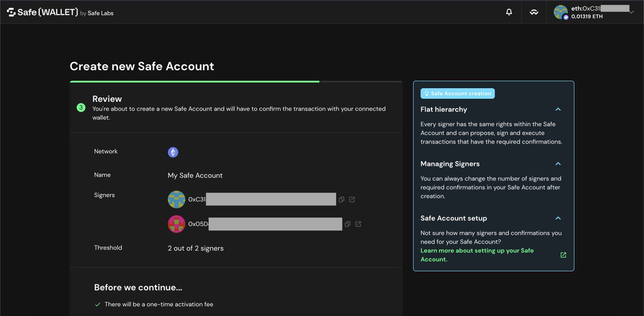
Task: Open 0x05D signer in block explorer
Action: [358, 224]
